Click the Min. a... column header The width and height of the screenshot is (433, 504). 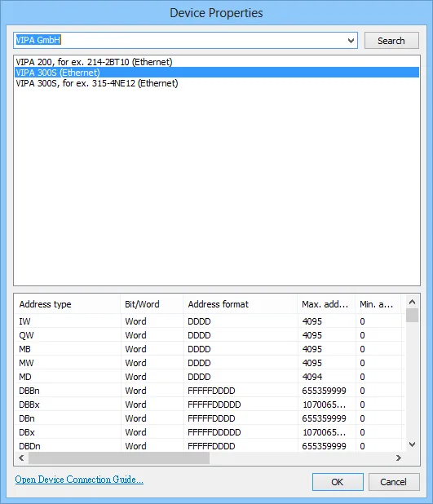pyautogui.click(x=378, y=304)
